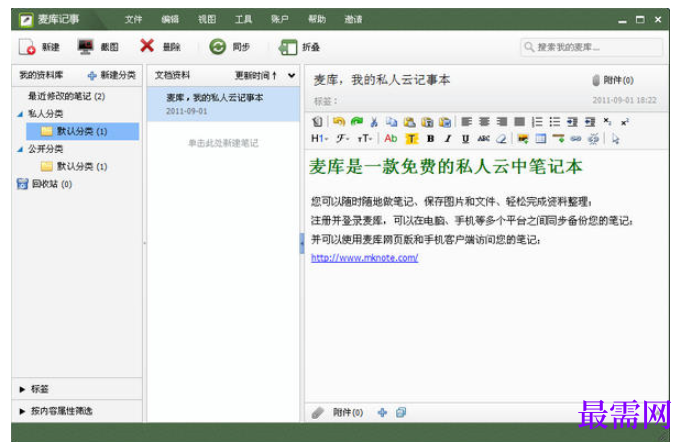Click the green 同步 sync icon
The height and width of the screenshot is (446, 690).
pos(217,47)
